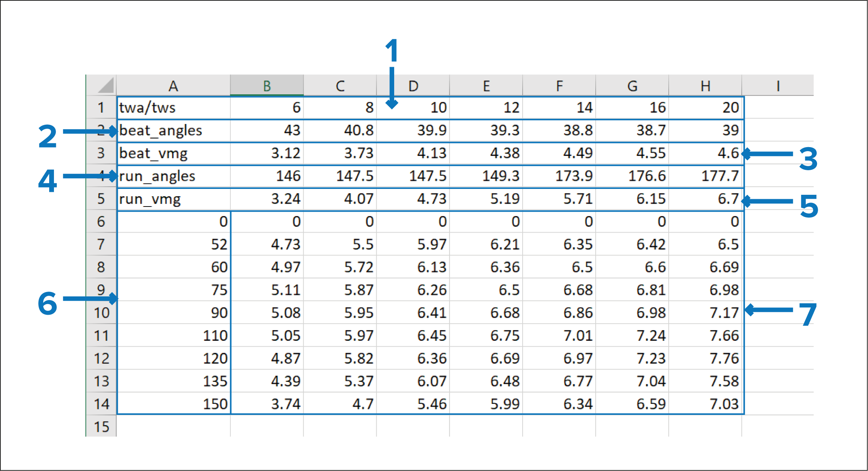Click the cell containing 177.7
Viewport: 868px width, 471px height.
tap(705, 176)
